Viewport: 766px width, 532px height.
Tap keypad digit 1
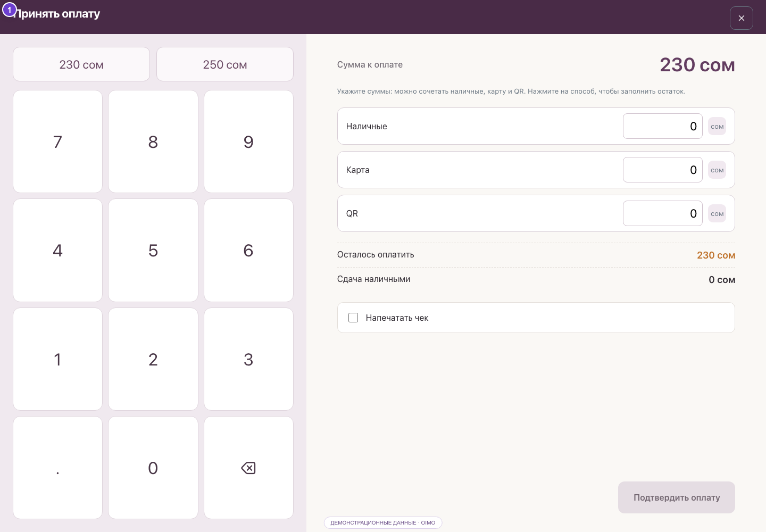pos(57,359)
